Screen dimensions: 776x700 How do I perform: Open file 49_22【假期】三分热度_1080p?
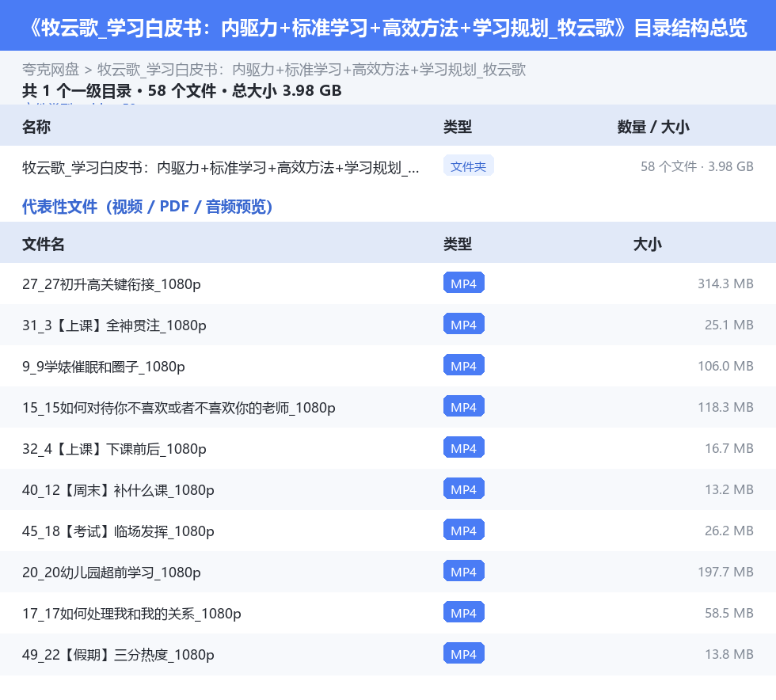118,654
